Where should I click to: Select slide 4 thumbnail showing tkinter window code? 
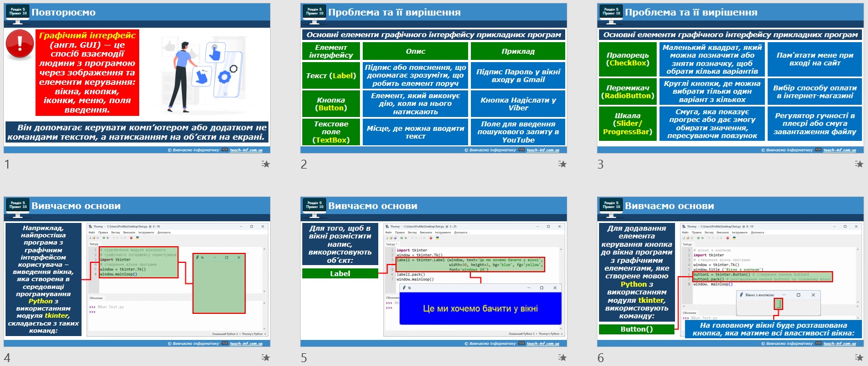point(137,272)
